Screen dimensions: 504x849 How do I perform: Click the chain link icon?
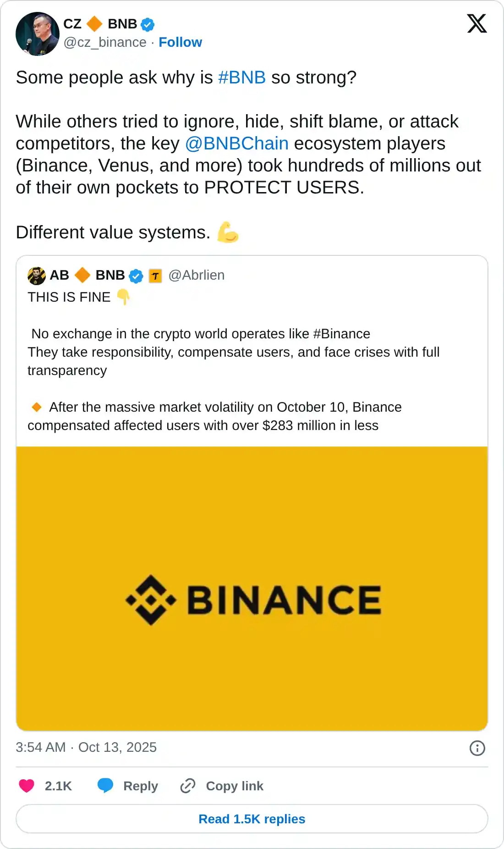coord(188,786)
